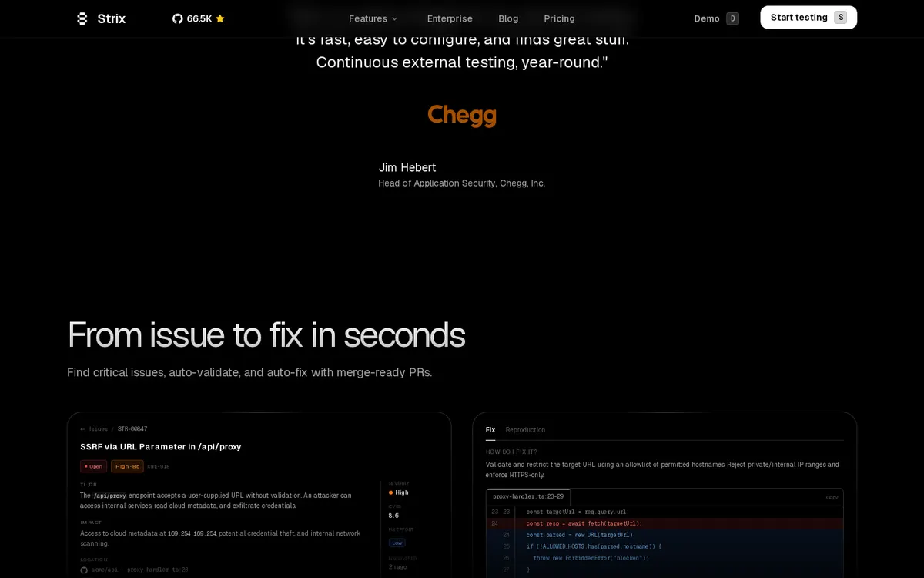Open the Features menu
This screenshot has width=924, height=578.
pos(373,18)
